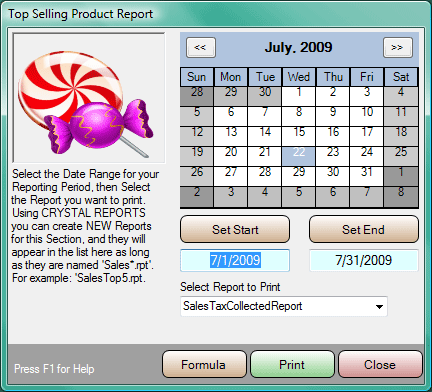This screenshot has width=432, height=392.
Task: Print the selected report
Action: (x=292, y=364)
